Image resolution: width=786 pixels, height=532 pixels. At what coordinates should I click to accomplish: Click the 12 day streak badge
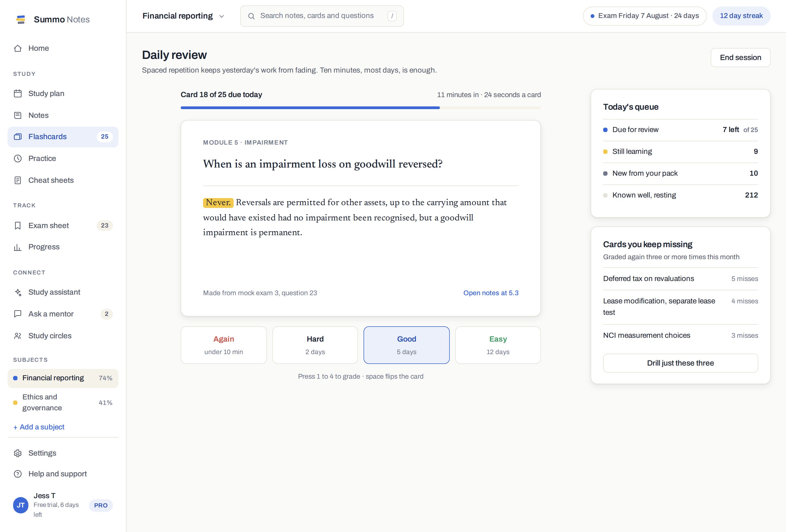(x=741, y=16)
